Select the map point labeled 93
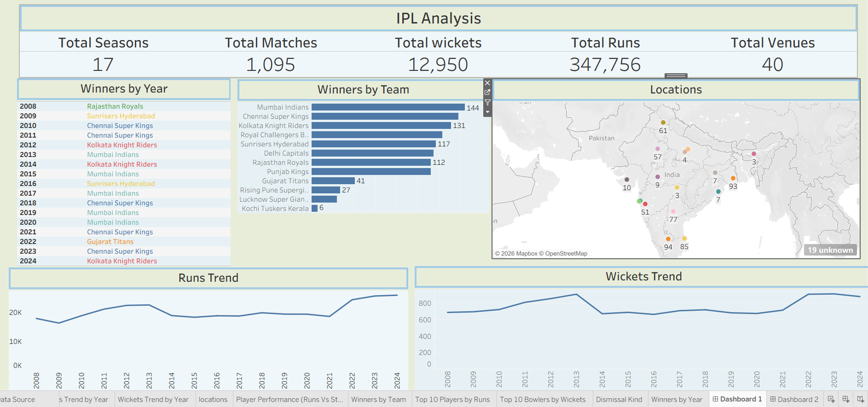 (x=733, y=178)
